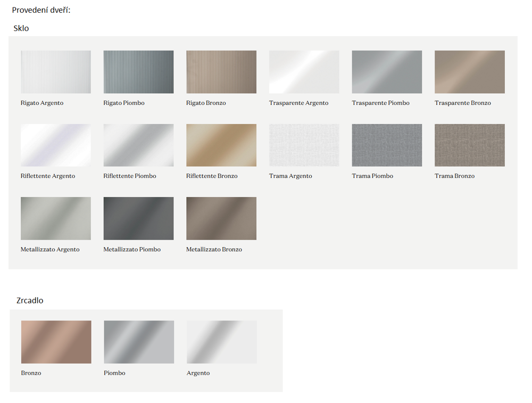Click the 'Metallizzato Bronzo' label
The width and height of the screenshot is (532, 403).
click(x=214, y=249)
